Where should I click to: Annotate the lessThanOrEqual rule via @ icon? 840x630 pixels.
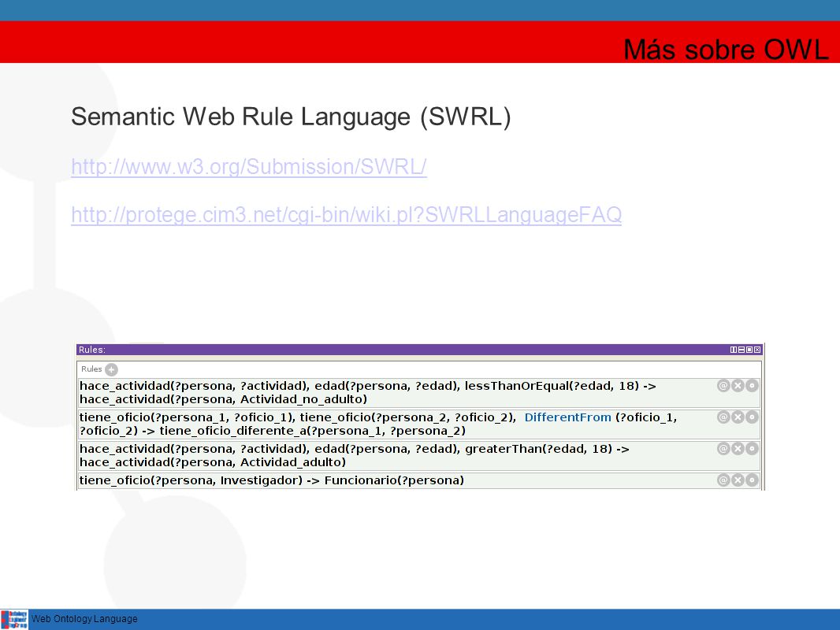(723, 386)
